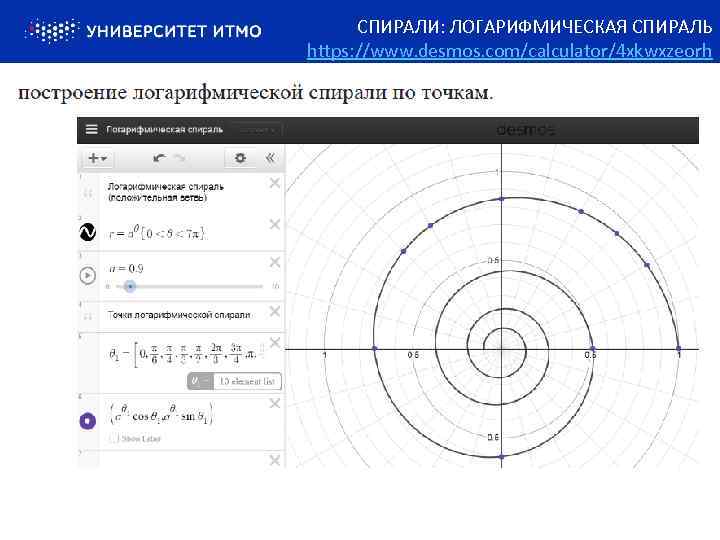Play the a slider animation
Image resolution: width=720 pixels, height=540 pixels.
88,276
